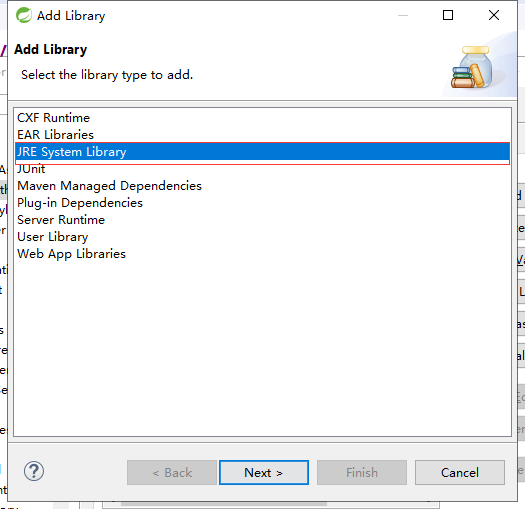This screenshot has width=525, height=509.
Task: Close the Add Library dialog window
Action: click(x=494, y=15)
